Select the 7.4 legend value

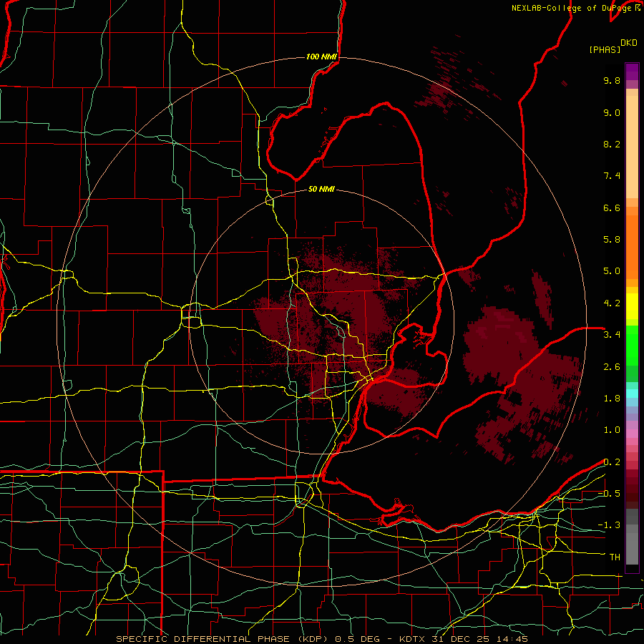pos(612,176)
